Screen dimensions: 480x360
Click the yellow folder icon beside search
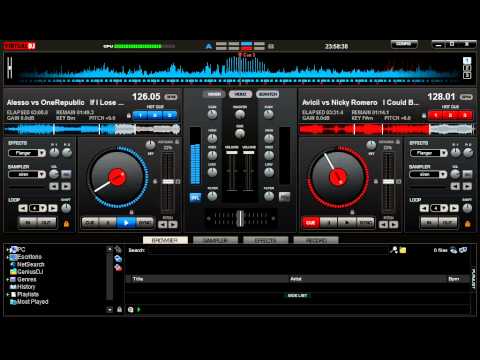click(x=403, y=250)
